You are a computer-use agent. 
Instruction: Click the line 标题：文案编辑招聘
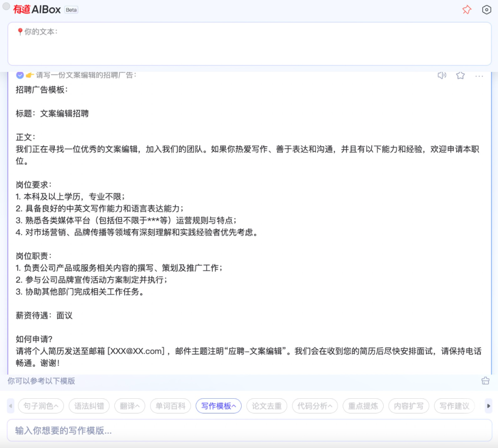52,113
